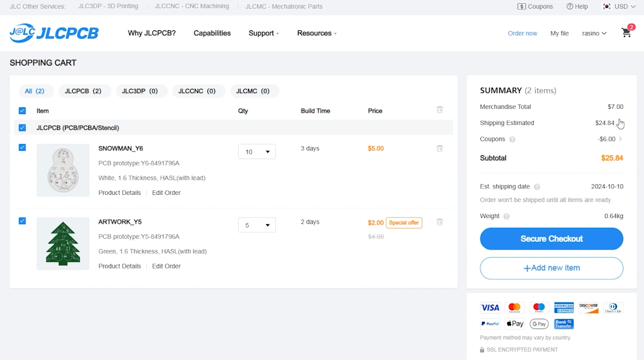This screenshot has width=644, height=360.
Task: Click the Coupons help question icon
Action: [512, 139]
